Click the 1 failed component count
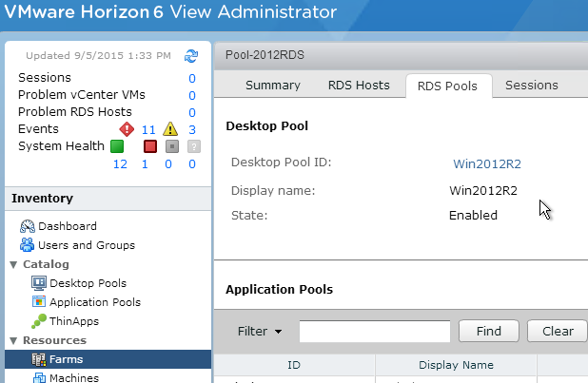Image resolution: width=588 pixels, height=383 pixels. tap(145, 164)
